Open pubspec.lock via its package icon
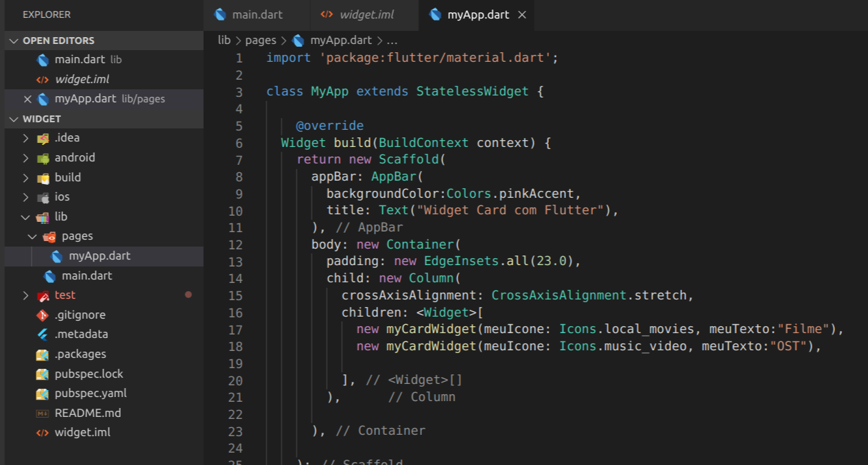868x465 pixels. pyautogui.click(x=43, y=373)
